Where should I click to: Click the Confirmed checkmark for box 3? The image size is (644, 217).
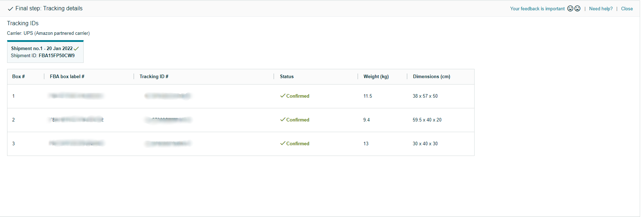pos(282,143)
